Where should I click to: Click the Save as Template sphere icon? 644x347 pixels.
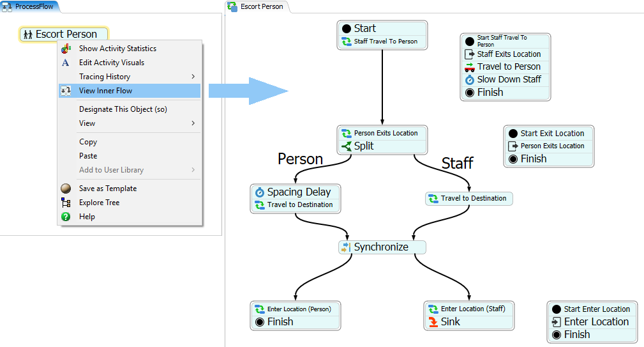coord(65,189)
